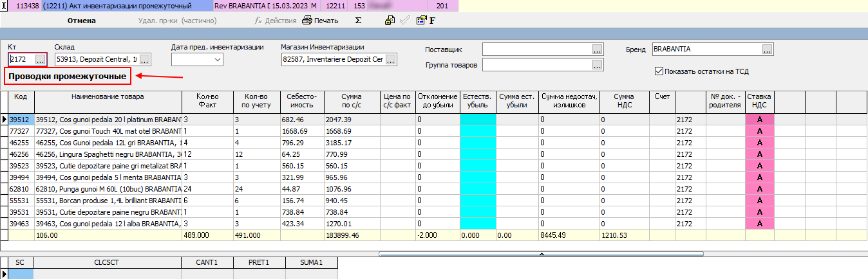The width and height of the screenshot is (868, 279).
Task: Expand Дата пред. инвентаризации dropdown
Action: pyautogui.click(x=217, y=60)
